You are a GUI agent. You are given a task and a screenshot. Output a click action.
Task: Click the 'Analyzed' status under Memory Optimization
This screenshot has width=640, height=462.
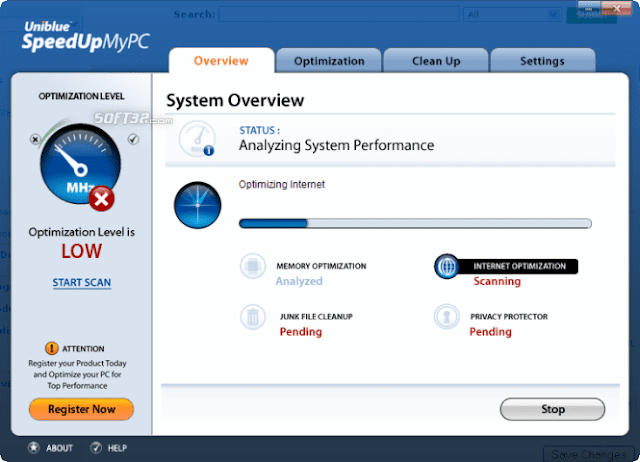pos(299,281)
